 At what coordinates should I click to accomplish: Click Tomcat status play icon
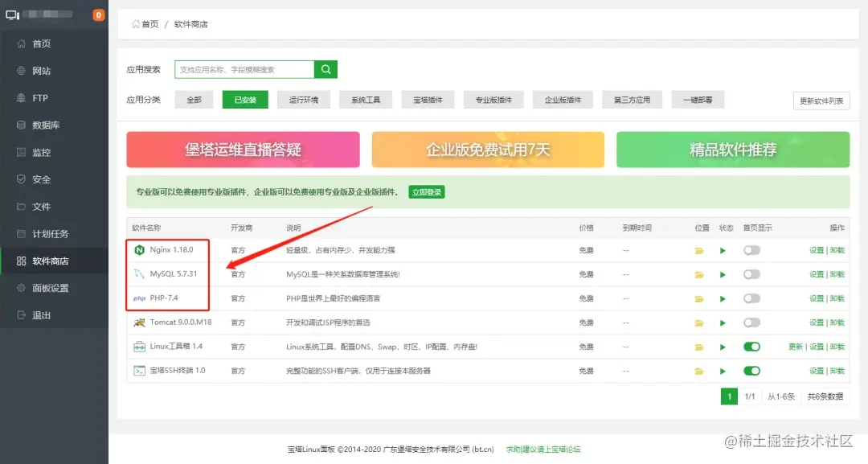pos(723,322)
